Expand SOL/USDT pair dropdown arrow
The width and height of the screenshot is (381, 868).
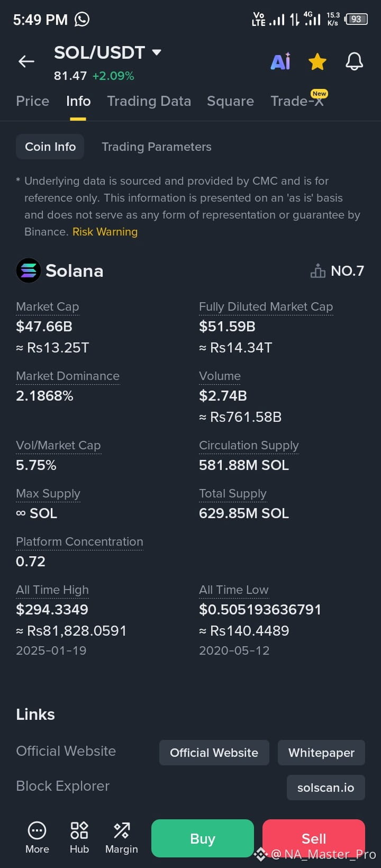point(156,52)
